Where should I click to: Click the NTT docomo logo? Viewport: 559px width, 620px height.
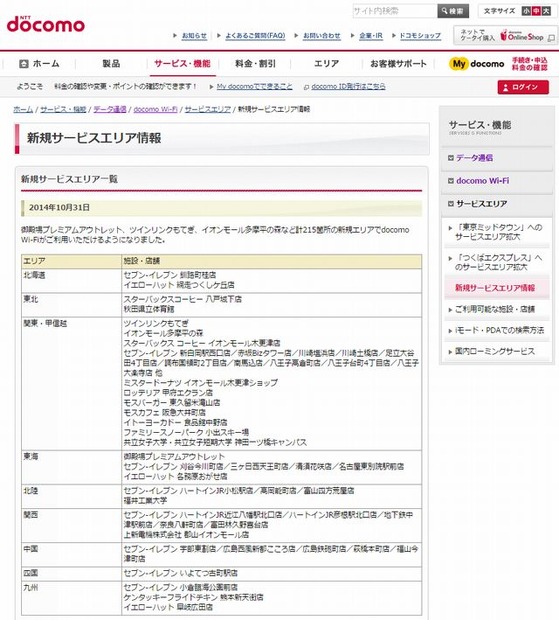click(45, 24)
